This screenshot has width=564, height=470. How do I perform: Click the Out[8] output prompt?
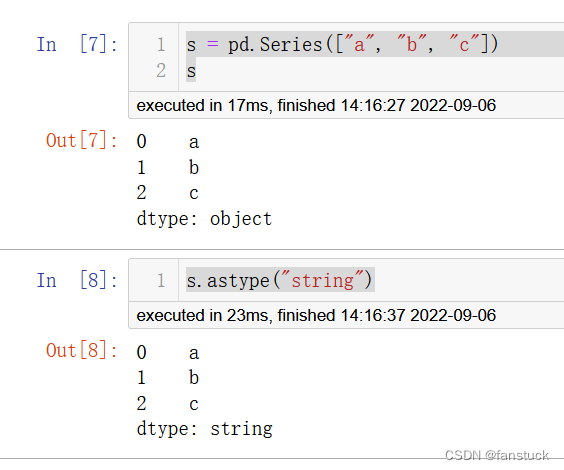pos(82,350)
